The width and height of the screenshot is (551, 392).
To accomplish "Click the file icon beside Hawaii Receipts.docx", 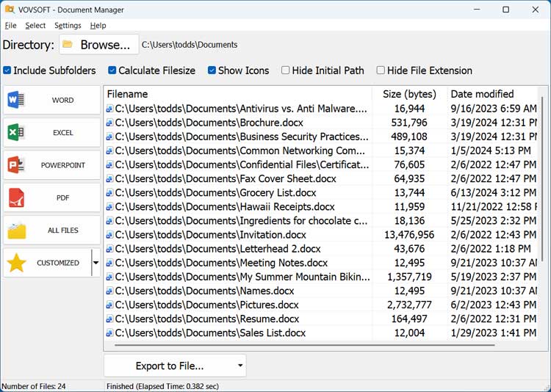I will tap(109, 207).
